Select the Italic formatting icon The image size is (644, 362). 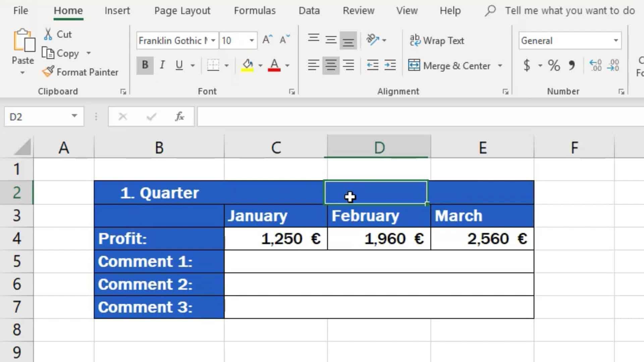tap(162, 65)
